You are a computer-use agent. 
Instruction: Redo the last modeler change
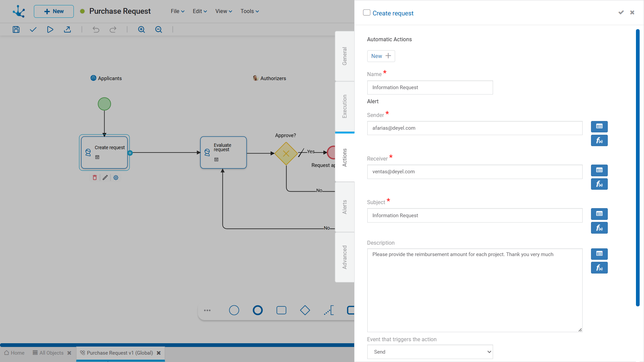[x=113, y=29]
